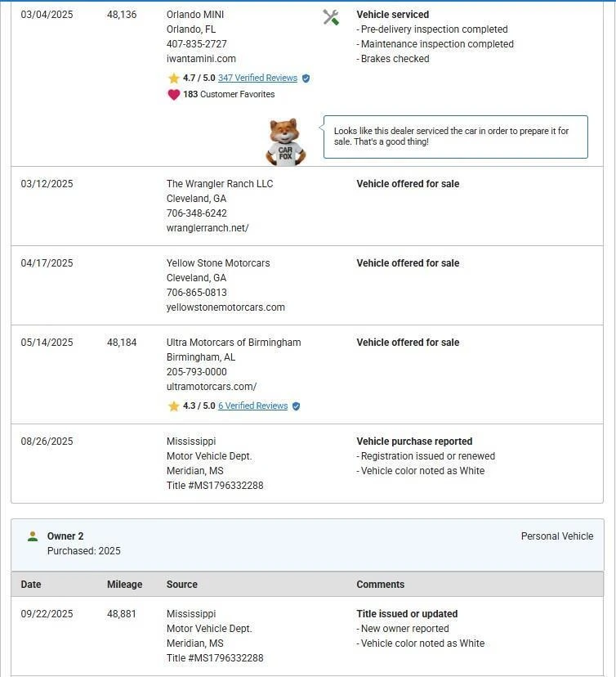Click the Source column header
Image resolution: width=616 pixels, height=677 pixels.
(x=182, y=585)
